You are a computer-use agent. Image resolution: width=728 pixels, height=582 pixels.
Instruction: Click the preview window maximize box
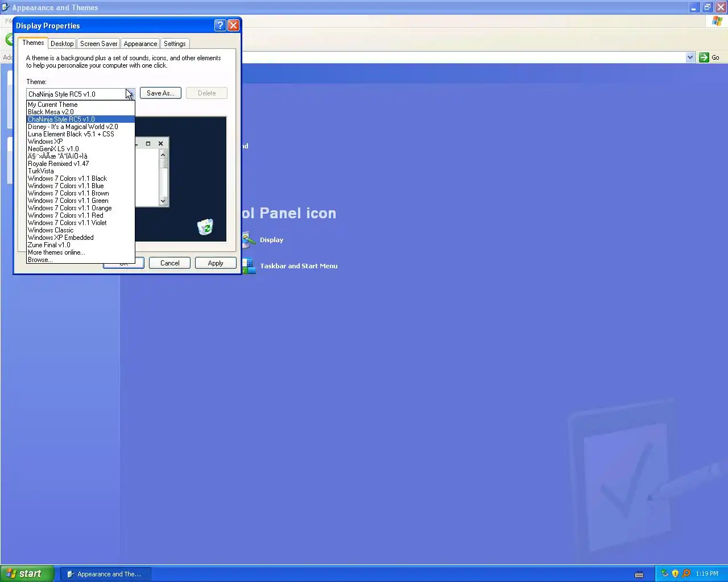[148, 144]
